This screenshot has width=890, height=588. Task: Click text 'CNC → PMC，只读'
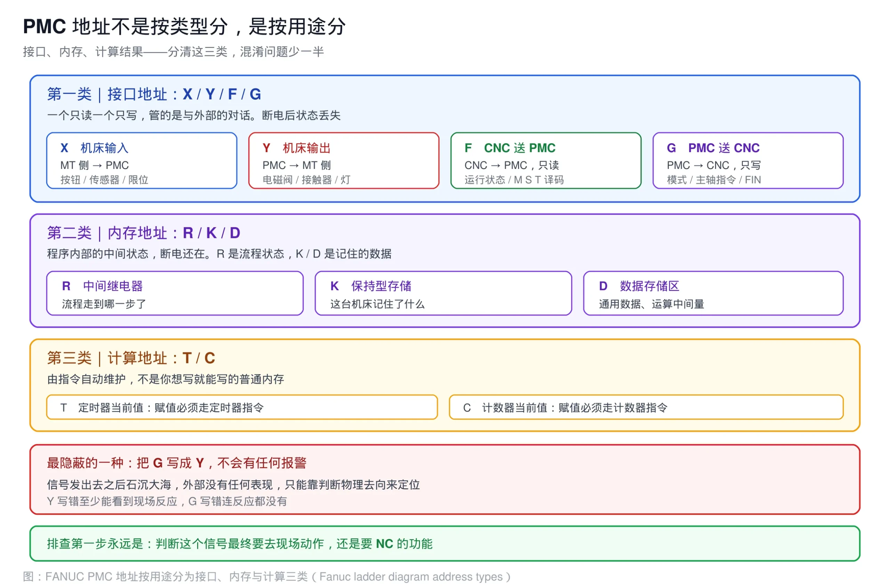[x=511, y=165]
